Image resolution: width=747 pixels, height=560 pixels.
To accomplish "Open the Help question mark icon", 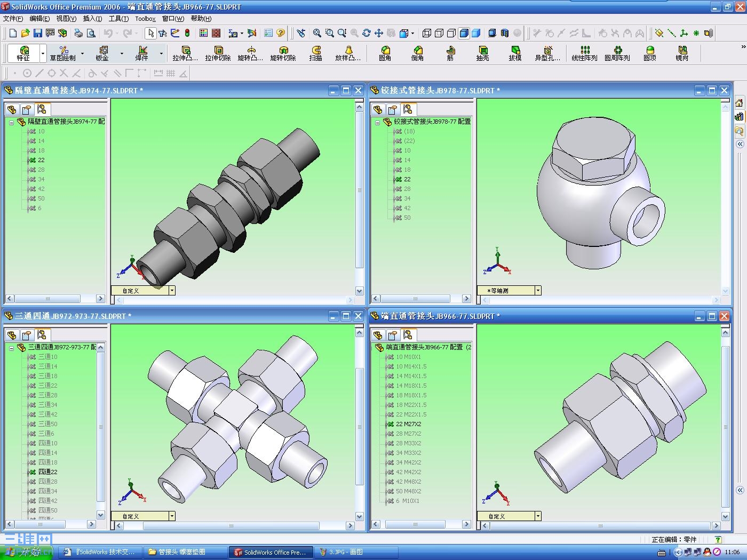I will 281,33.
